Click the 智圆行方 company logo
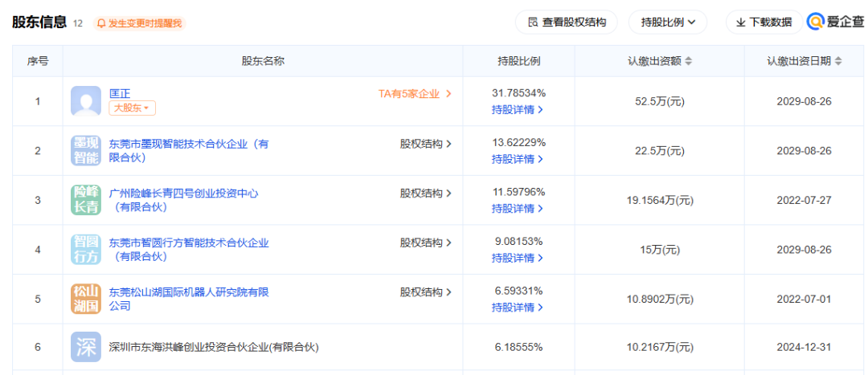 [x=86, y=250]
